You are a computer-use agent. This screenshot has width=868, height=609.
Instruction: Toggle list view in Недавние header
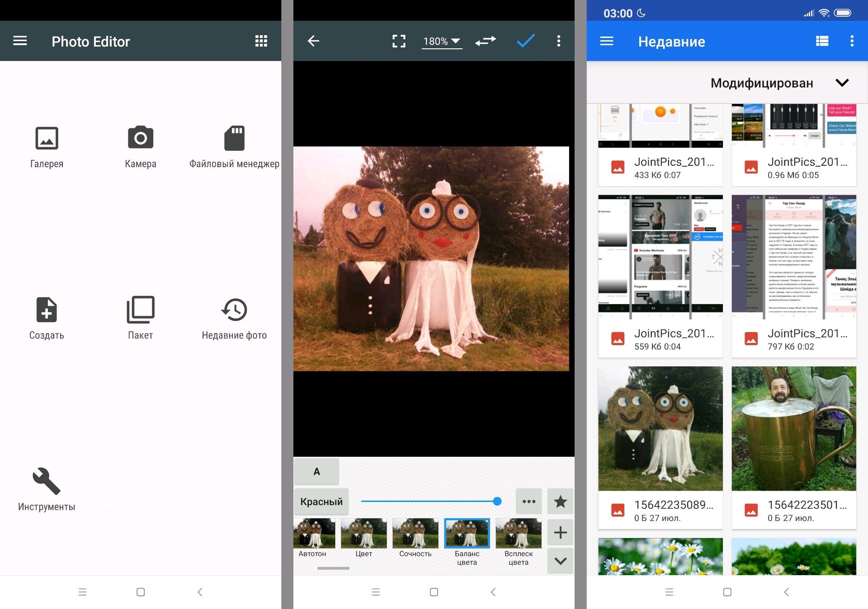tap(822, 41)
